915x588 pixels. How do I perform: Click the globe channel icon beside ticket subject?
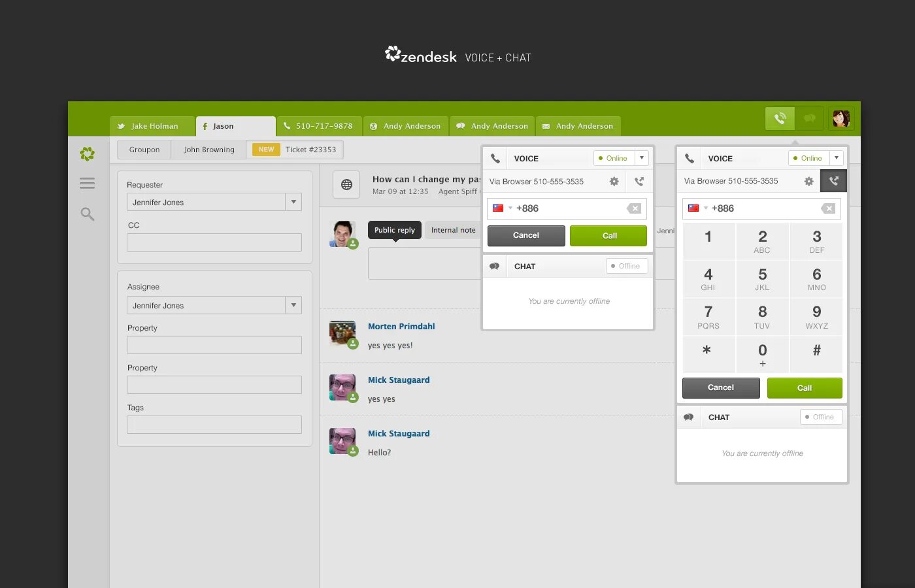[x=346, y=184]
